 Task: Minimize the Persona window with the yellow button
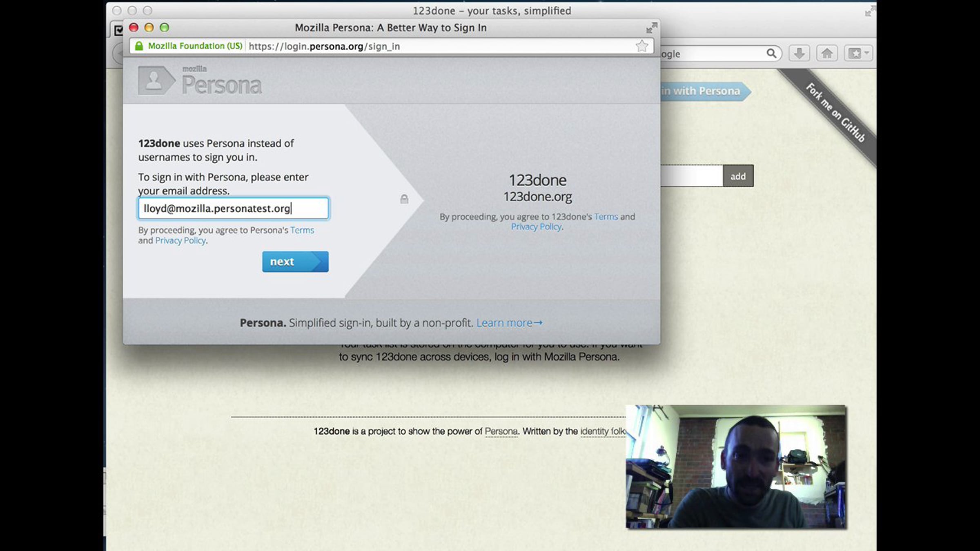tap(149, 28)
